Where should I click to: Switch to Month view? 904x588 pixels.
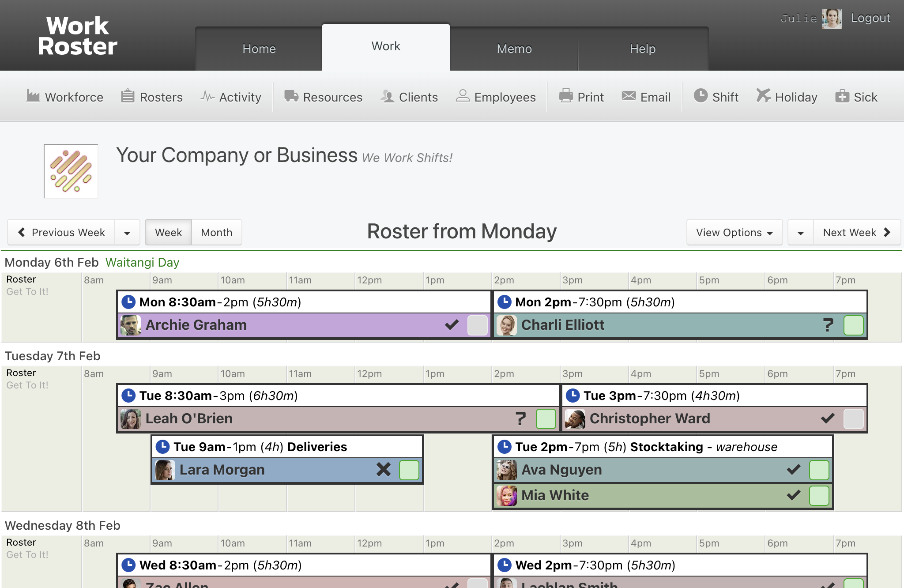coord(217,233)
